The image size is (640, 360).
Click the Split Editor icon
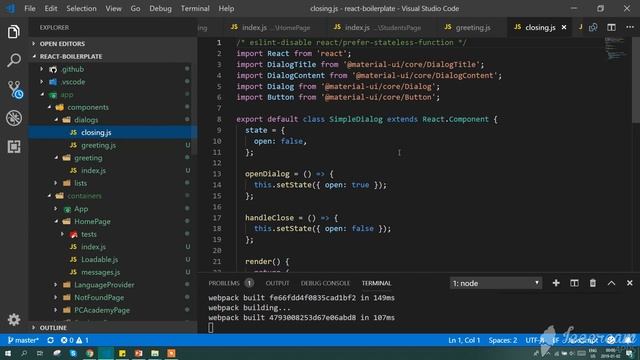[611, 27]
